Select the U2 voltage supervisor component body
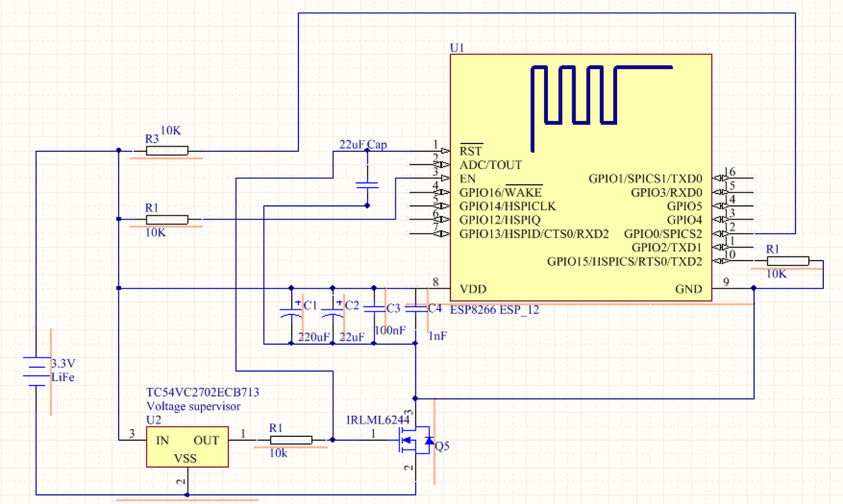This screenshot has height=504, width=843. click(187, 447)
